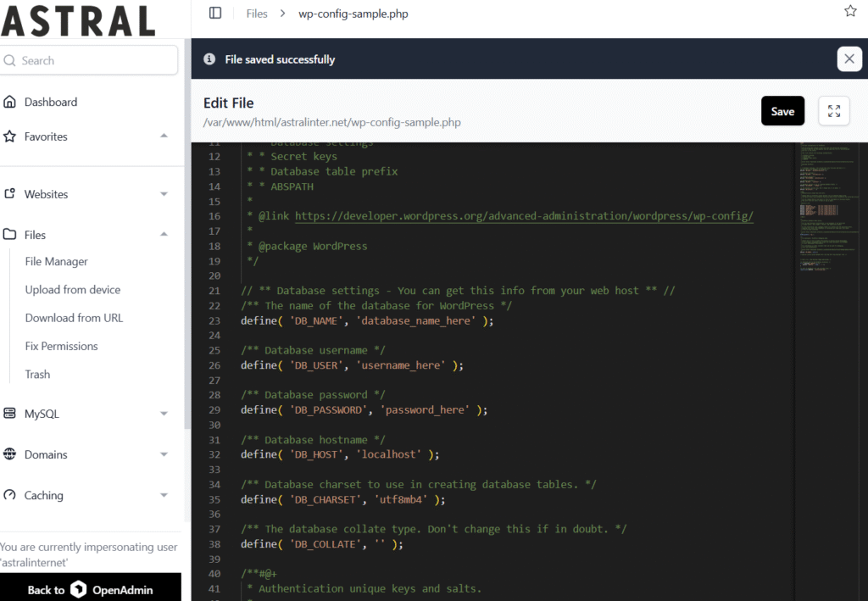The width and height of the screenshot is (868, 601).
Task: Click the search magnifier icon
Action: coord(9,60)
